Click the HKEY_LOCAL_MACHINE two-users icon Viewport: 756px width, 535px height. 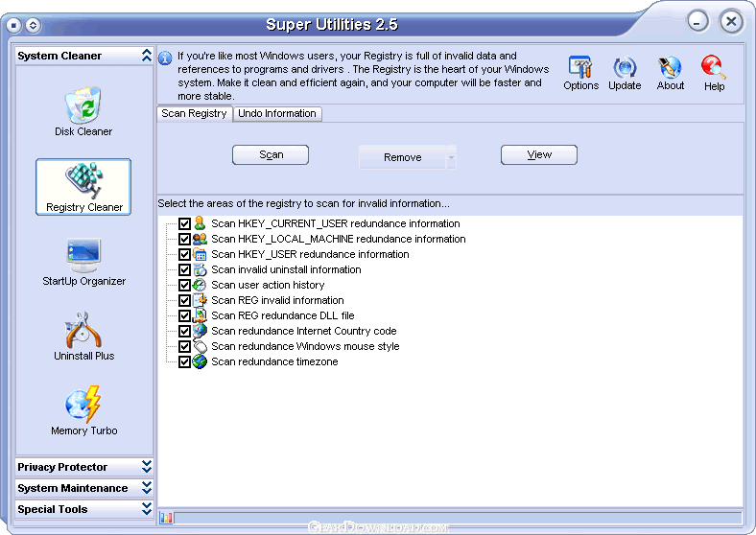pyautogui.click(x=200, y=239)
